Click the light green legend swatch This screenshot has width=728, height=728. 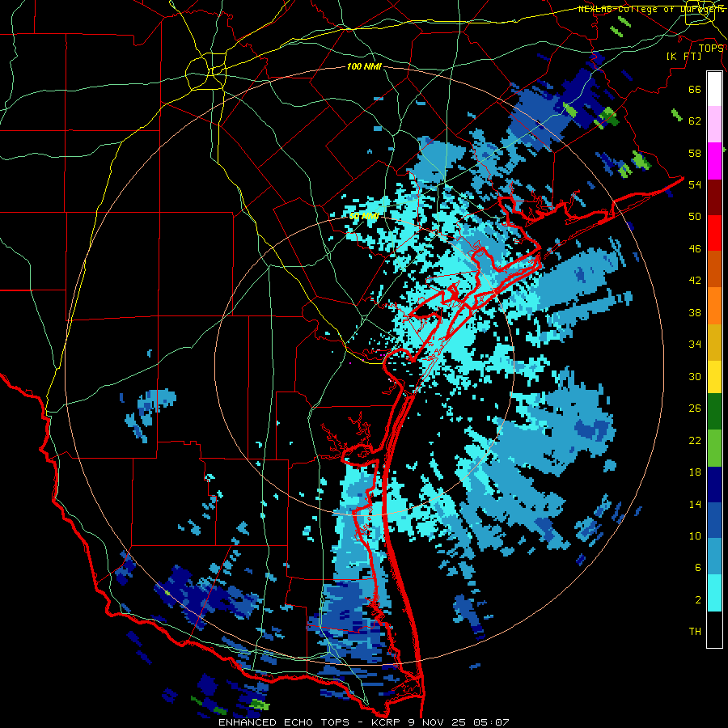[714, 447]
